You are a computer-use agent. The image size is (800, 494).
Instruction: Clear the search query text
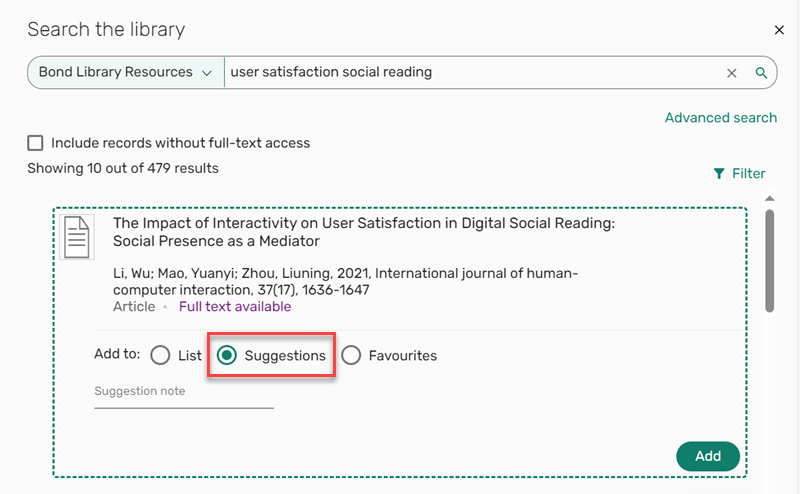click(x=731, y=73)
